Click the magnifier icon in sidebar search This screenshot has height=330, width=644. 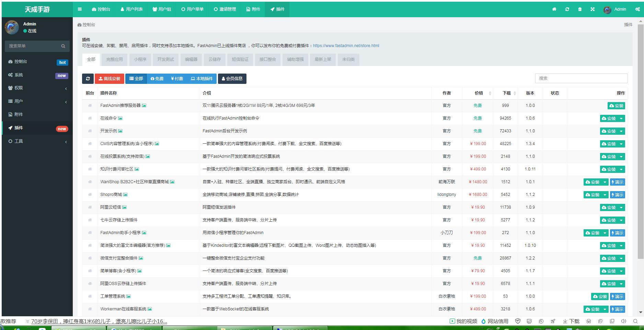[x=63, y=46]
